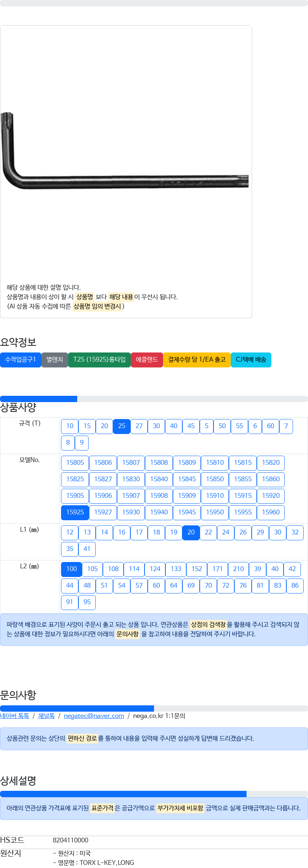Click the 별렌치 gray tag
Screen dimensions: 308x868
point(55,360)
